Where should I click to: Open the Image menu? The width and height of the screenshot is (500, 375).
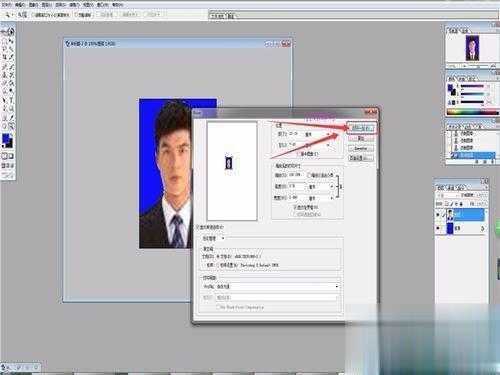coord(33,5)
